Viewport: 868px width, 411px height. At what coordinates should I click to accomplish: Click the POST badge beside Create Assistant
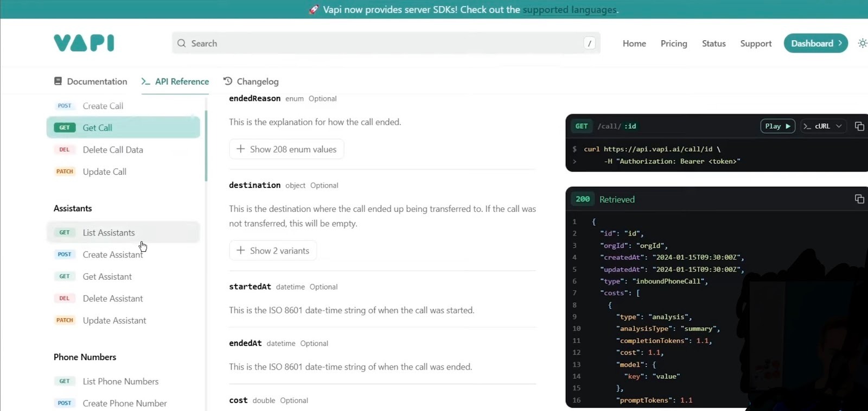pos(65,255)
